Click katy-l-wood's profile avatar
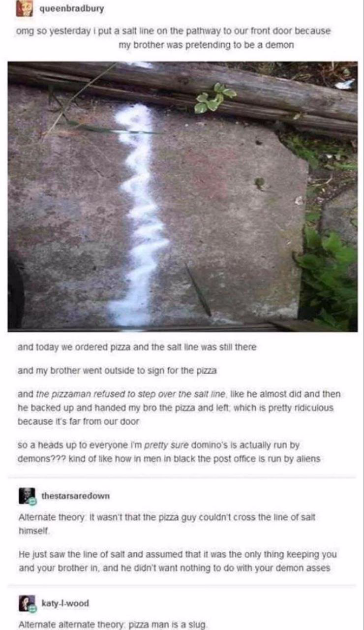Viewport: 364px width, 630px height. (27, 603)
